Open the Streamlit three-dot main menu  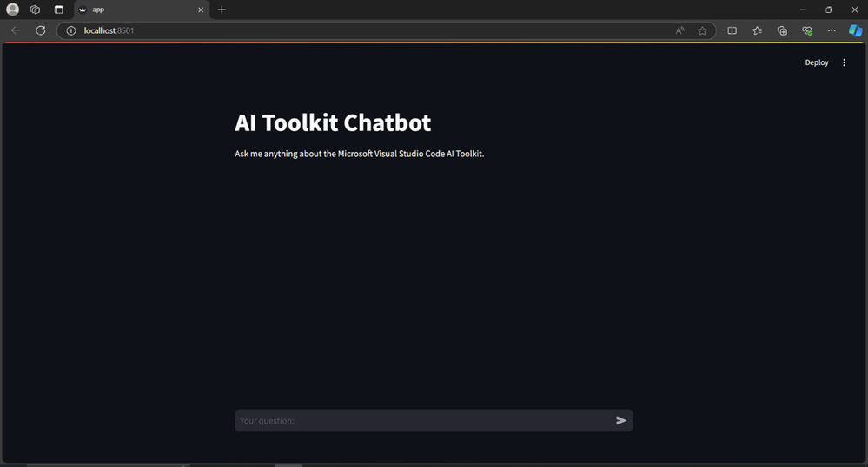(845, 62)
